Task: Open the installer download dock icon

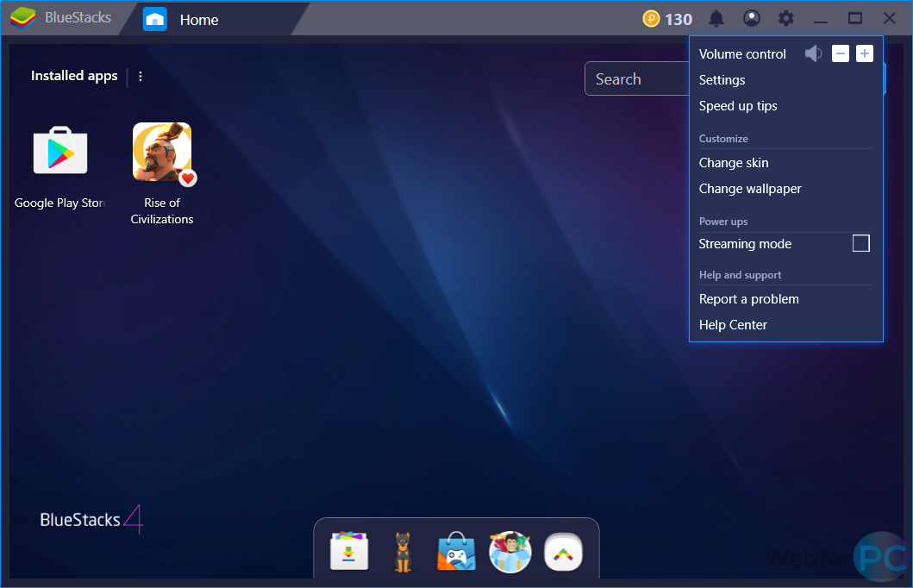Action: pos(349,551)
